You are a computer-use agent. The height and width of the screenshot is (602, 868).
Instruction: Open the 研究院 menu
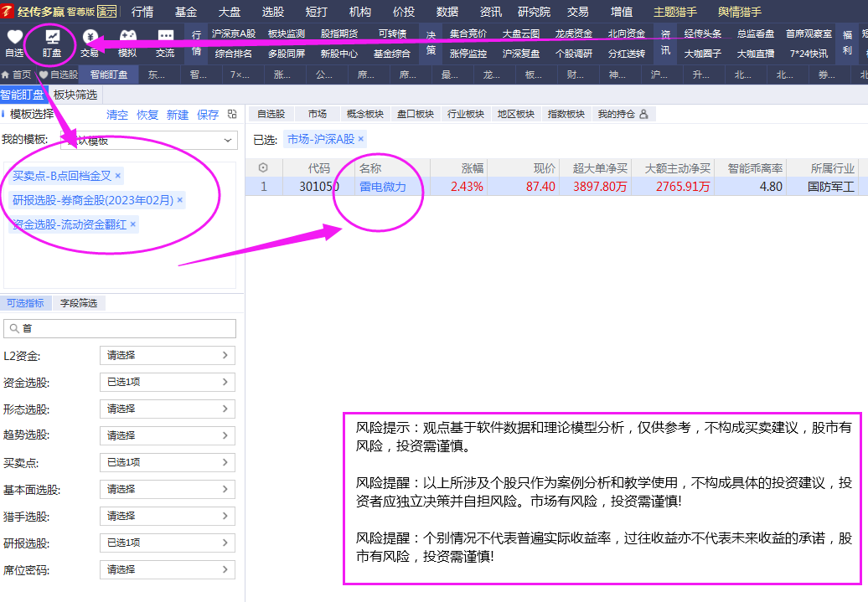[x=535, y=12]
